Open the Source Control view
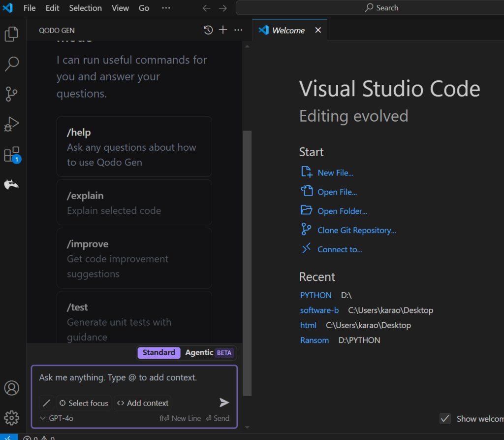The height and width of the screenshot is (440, 504). point(12,94)
